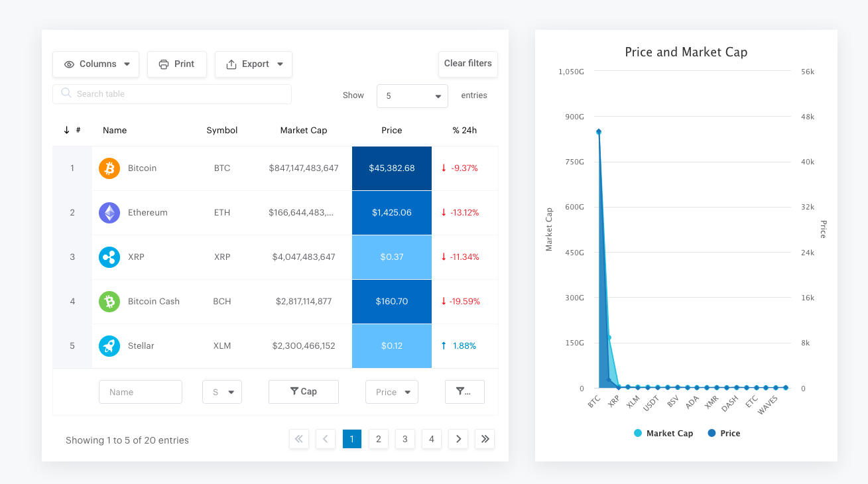
Task: Click the -11.34% change value
Action: point(465,257)
